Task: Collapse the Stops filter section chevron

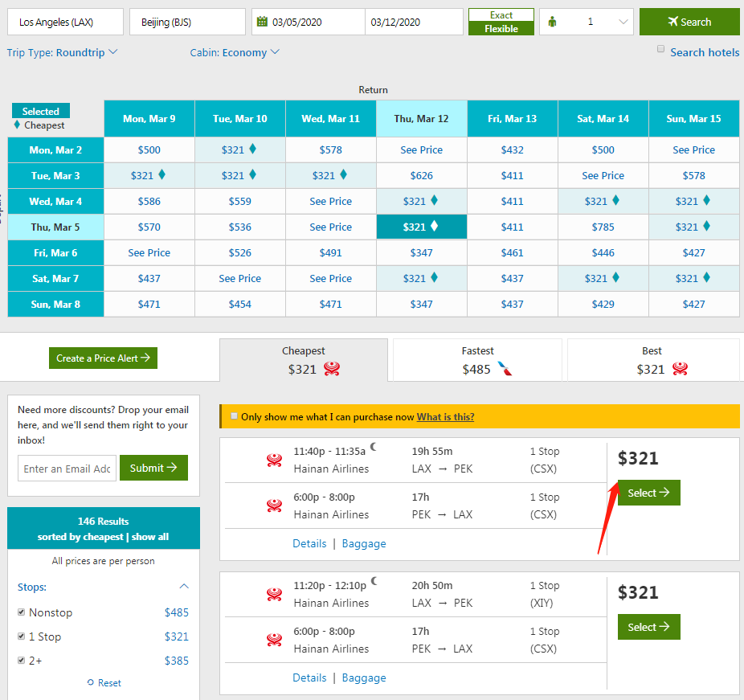Action: tap(184, 587)
